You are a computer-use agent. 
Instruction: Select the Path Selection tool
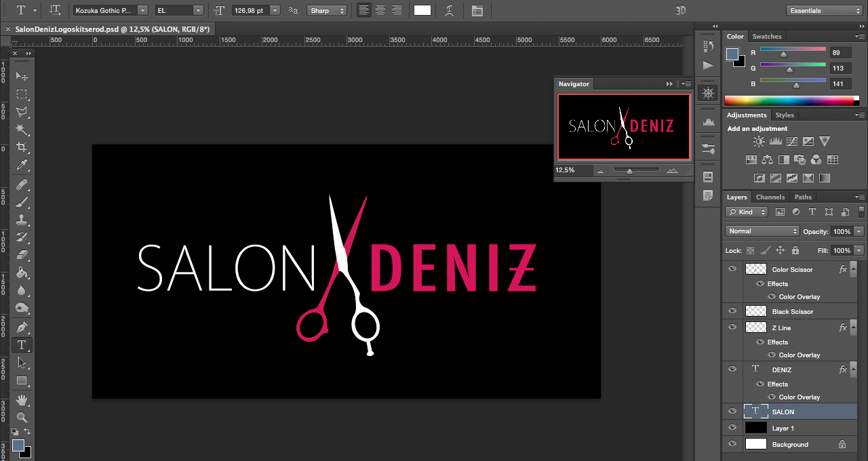click(x=22, y=363)
